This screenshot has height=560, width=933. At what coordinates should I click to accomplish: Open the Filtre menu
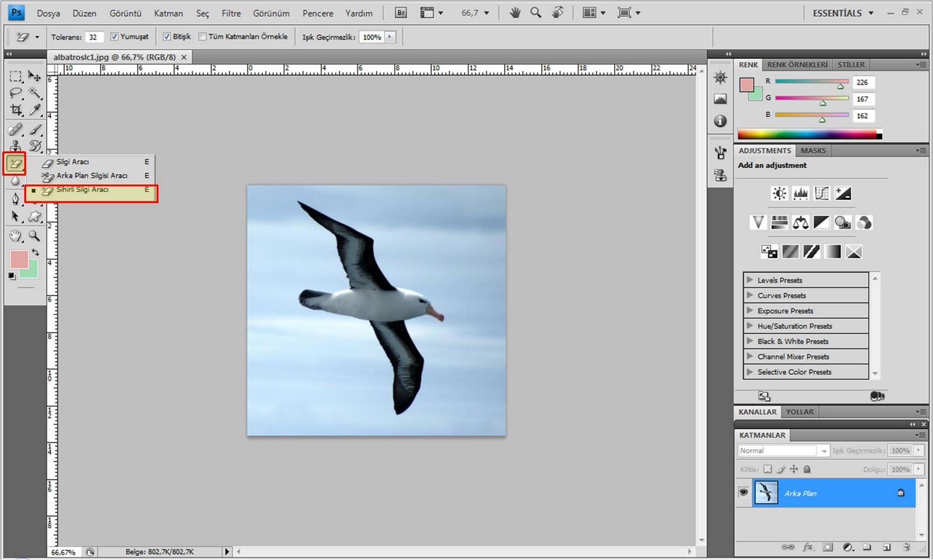point(231,13)
